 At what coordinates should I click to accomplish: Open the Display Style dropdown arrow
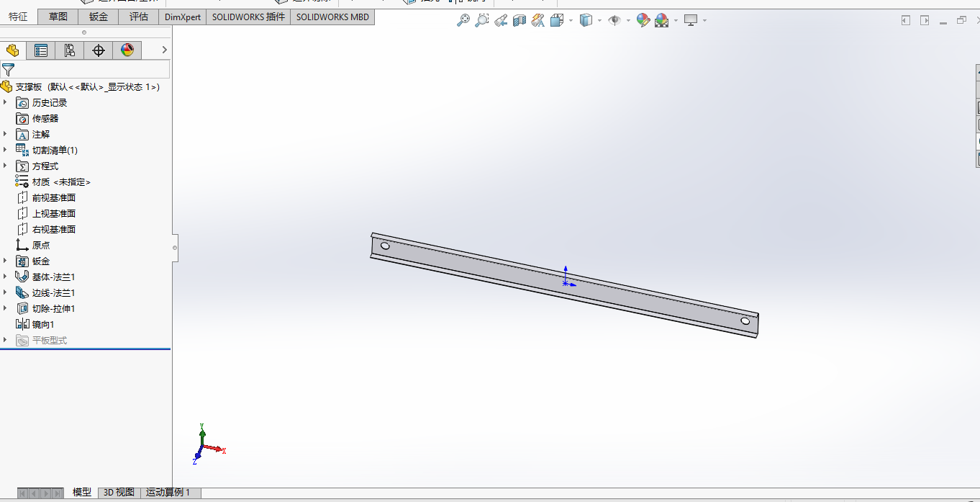599,20
